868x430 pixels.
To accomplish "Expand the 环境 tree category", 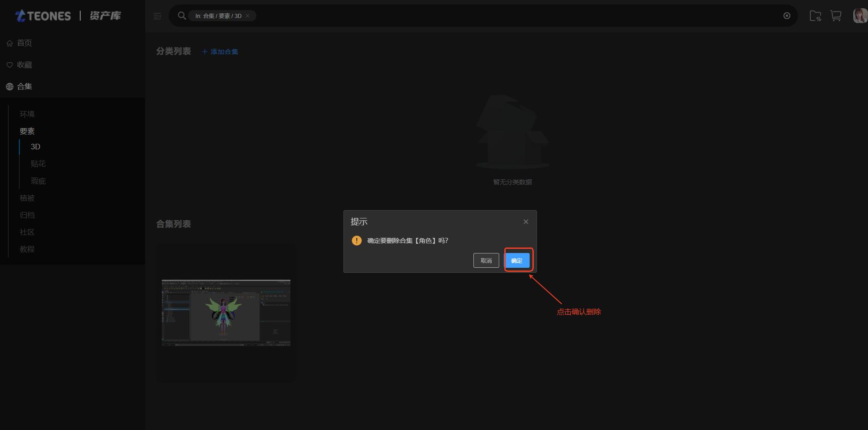I will (27, 114).
